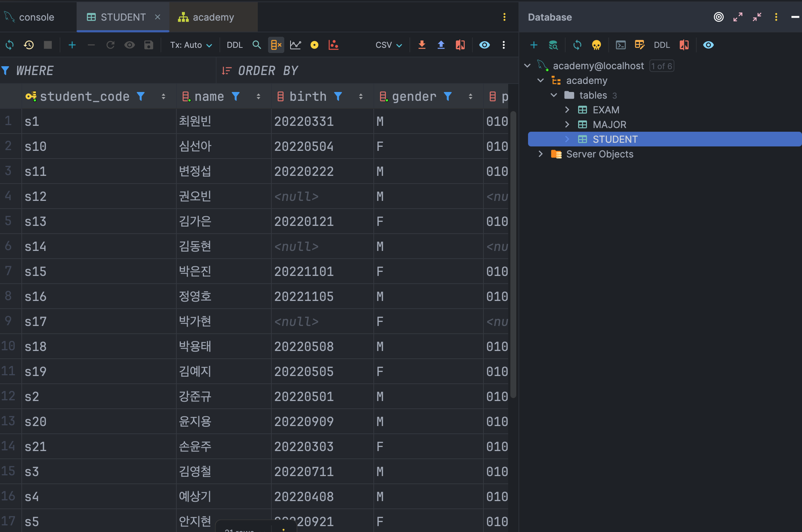Toggle the eye view options in Database panel
The height and width of the screenshot is (532, 802).
[x=708, y=45]
